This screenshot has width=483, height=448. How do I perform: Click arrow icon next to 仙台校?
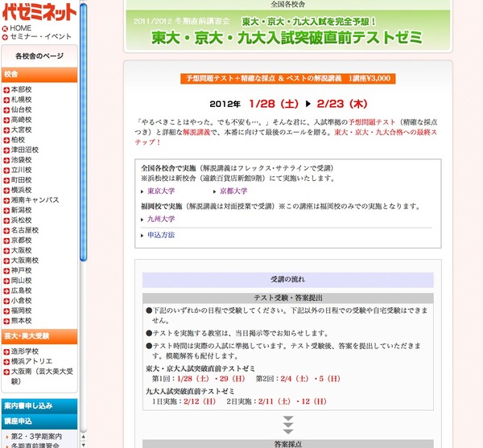[x=6, y=110]
